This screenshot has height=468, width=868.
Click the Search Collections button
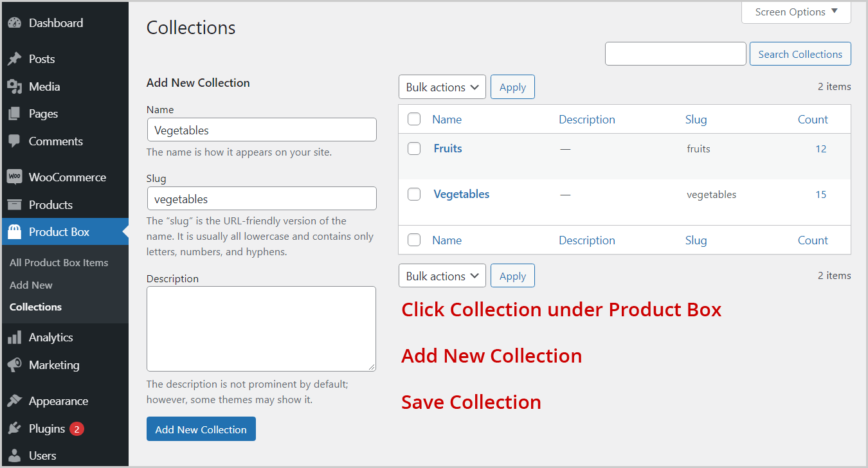tap(800, 55)
